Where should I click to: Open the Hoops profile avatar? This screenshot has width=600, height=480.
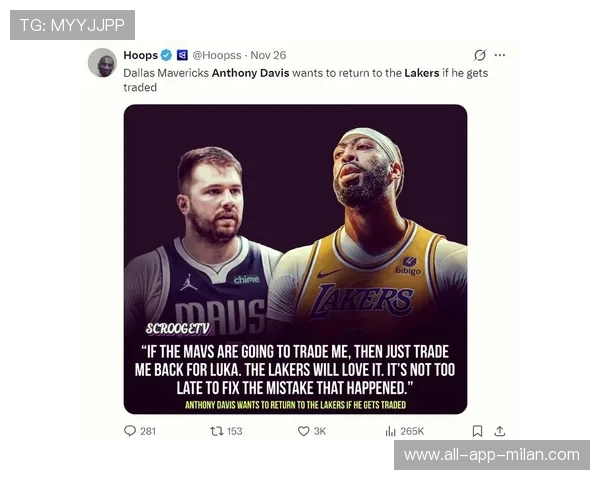coord(102,63)
